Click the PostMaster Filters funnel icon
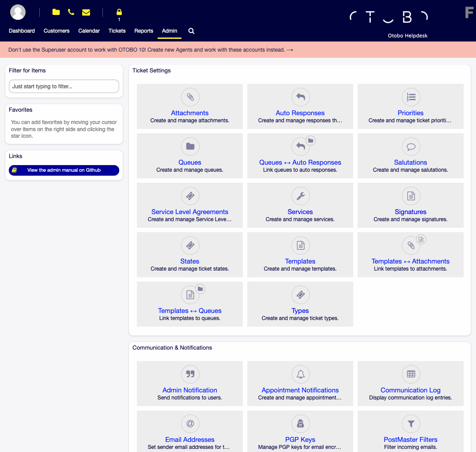Screen dimensions: 476x452 click(x=411, y=424)
